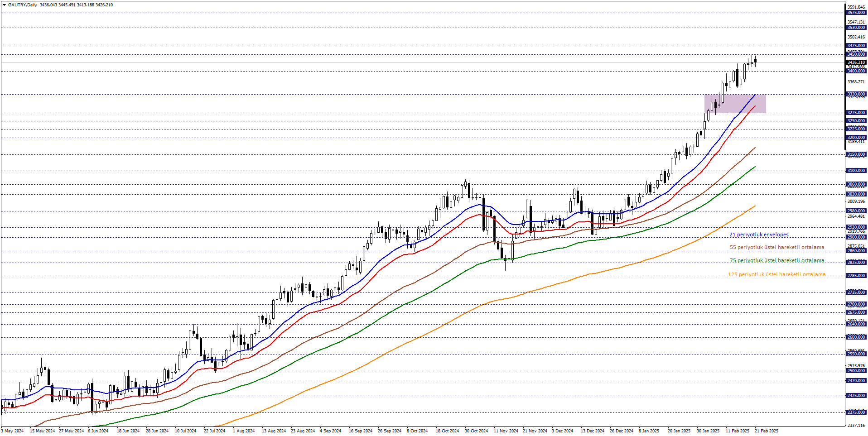Select the 3575.000 horizontal line price label
The width and height of the screenshot is (868, 436).
(856, 13)
